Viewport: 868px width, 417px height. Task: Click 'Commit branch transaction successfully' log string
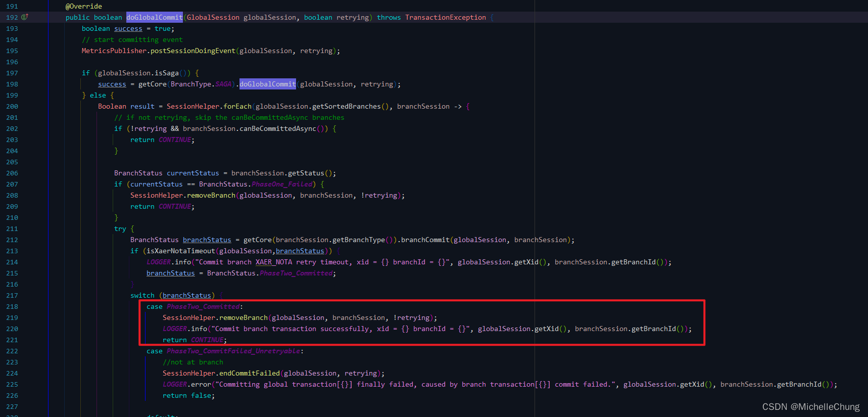tap(341, 329)
